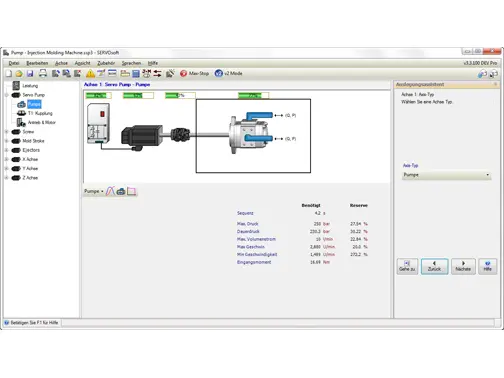Viewport: 504px width, 378px height.
Task: Save the project with the floppy disk icon
Action: tap(30, 73)
